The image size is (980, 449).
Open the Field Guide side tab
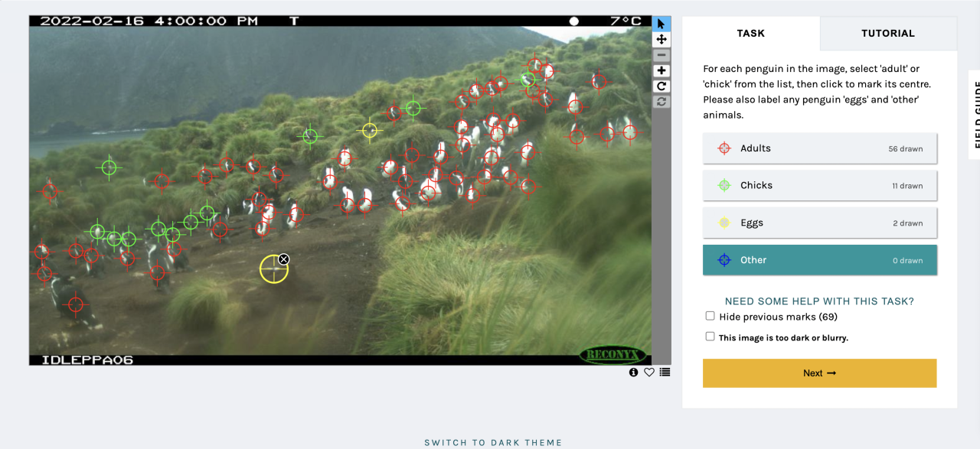pos(975,115)
